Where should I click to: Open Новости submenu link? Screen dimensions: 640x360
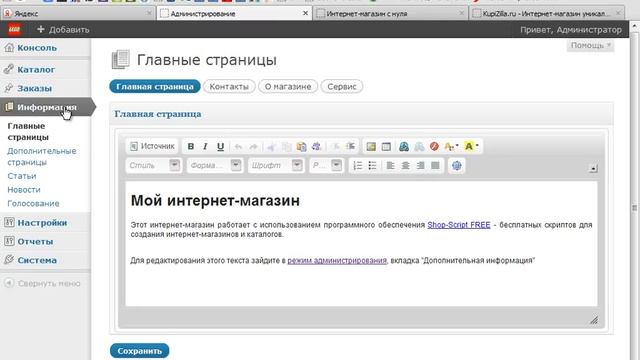[24, 190]
